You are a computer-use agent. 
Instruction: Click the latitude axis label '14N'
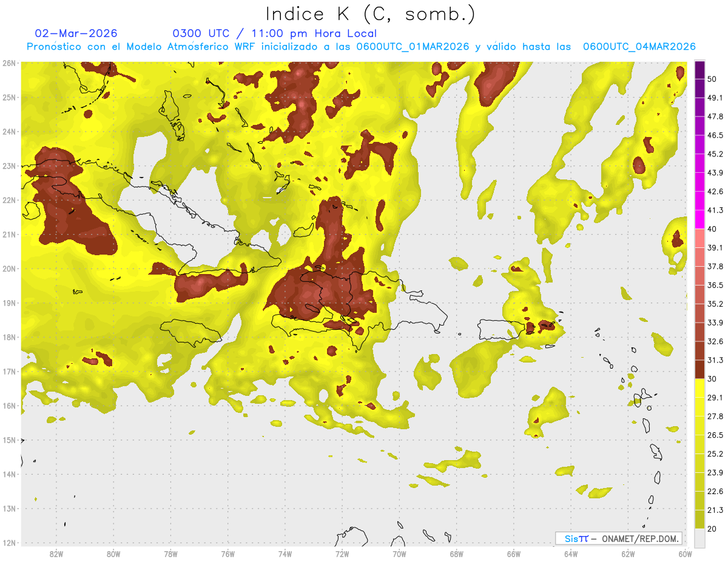[9, 474]
